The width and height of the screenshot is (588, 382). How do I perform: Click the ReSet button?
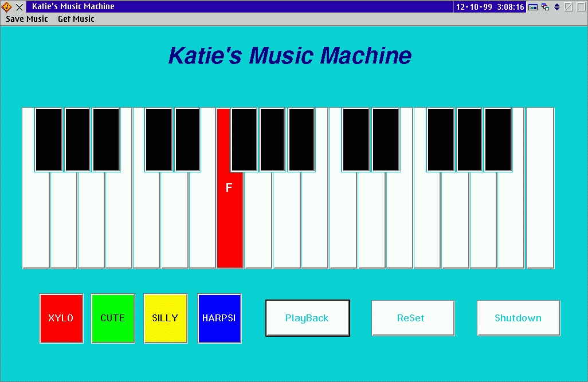click(413, 318)
